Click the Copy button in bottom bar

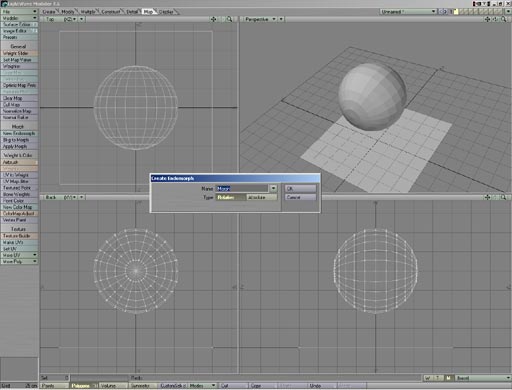point(262,386)
